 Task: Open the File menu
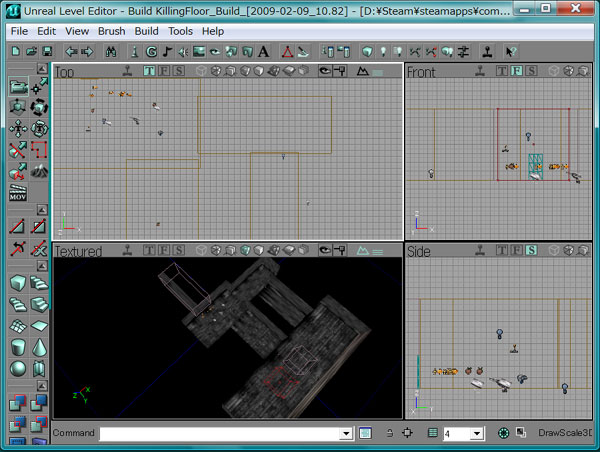click(19, 31)
